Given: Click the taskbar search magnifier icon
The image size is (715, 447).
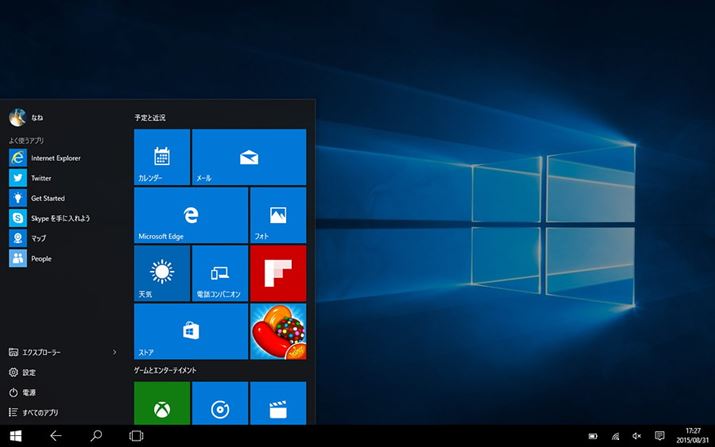Looking at the screenshot, I should coord(96,436).
